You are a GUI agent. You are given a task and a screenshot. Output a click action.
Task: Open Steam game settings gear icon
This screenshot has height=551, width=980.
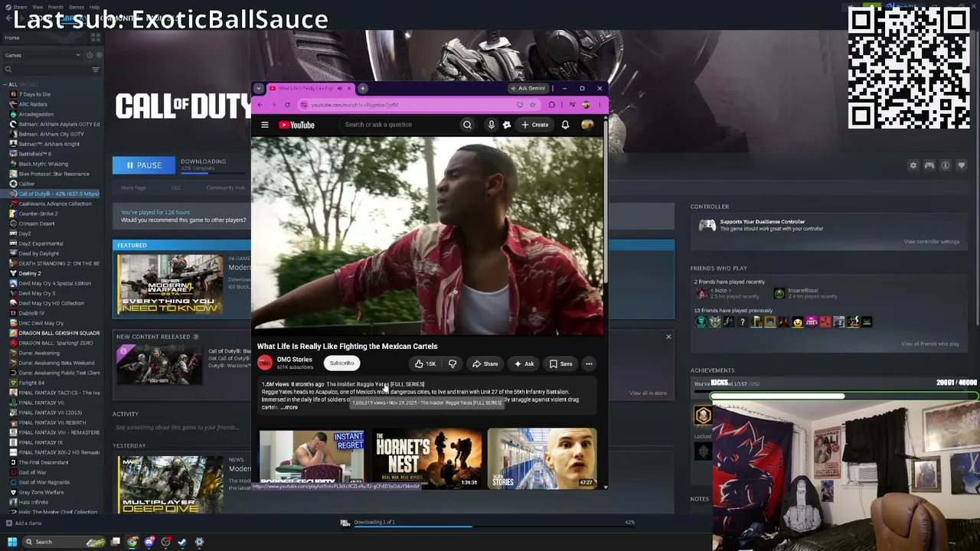click(x=913, y=165)
